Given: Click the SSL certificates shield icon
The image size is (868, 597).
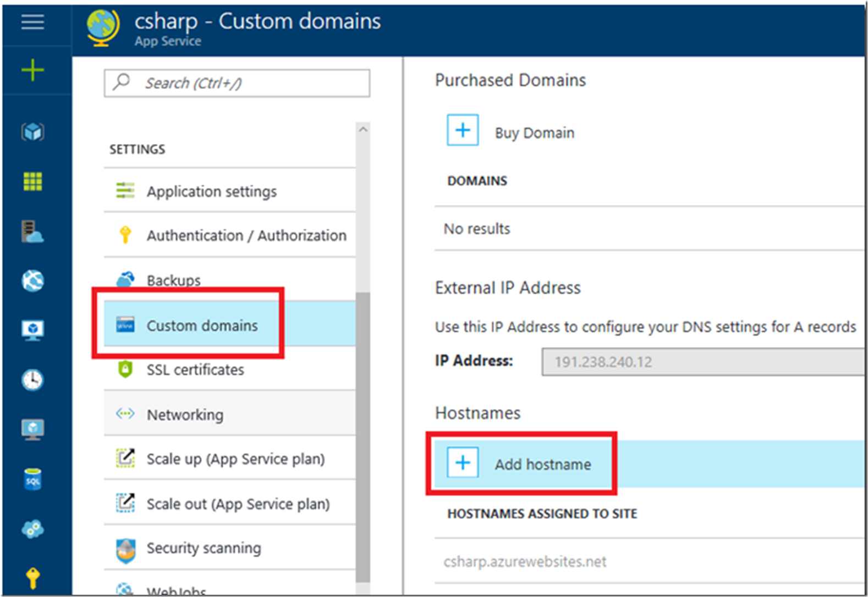Looking at the screenshot, I should click(x=125, y=369).
